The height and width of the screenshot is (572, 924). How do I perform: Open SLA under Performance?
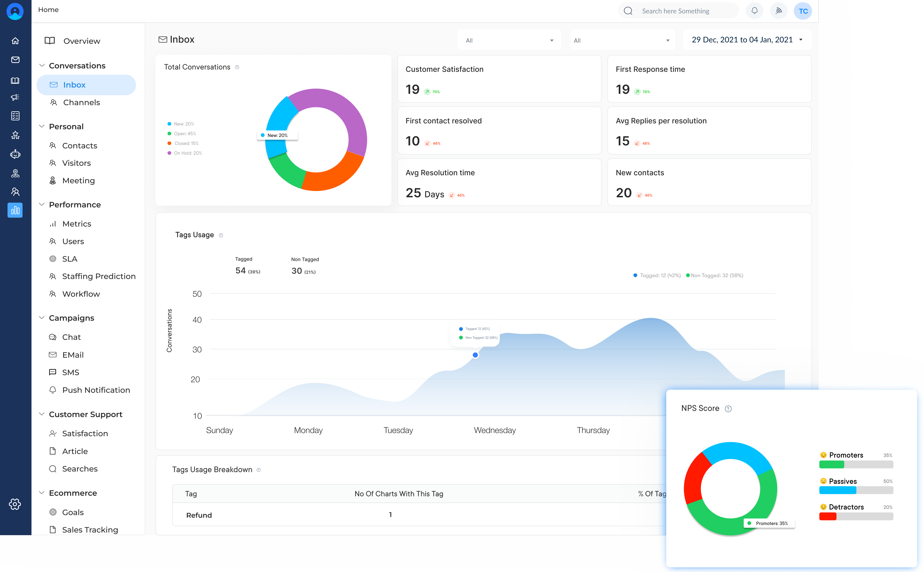(70, 259)
